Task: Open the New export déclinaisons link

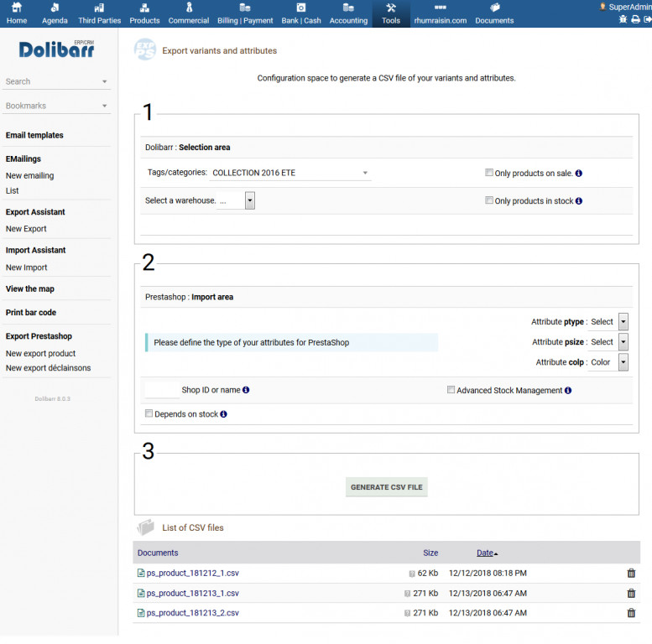Action: (x=48, y=367)
